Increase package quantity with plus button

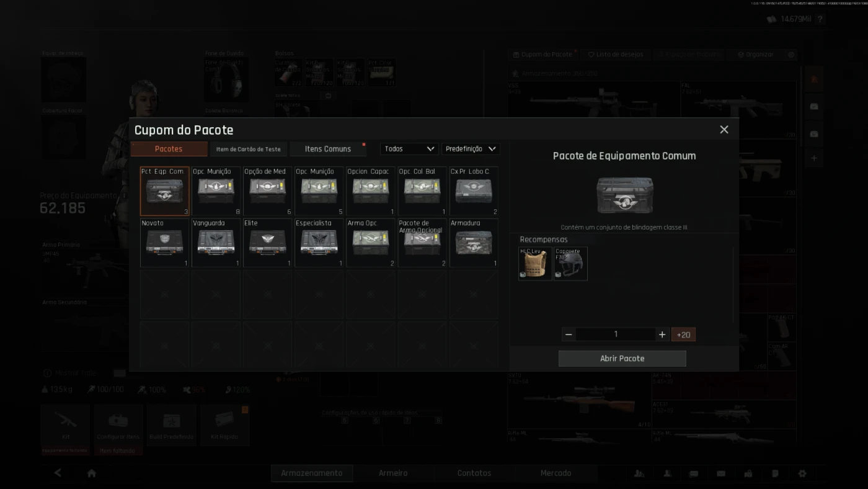click(662, 334)
